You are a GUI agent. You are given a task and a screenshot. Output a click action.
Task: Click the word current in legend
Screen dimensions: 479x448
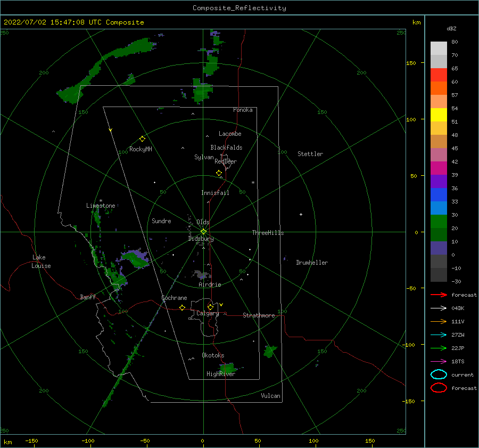pos(463,374)
